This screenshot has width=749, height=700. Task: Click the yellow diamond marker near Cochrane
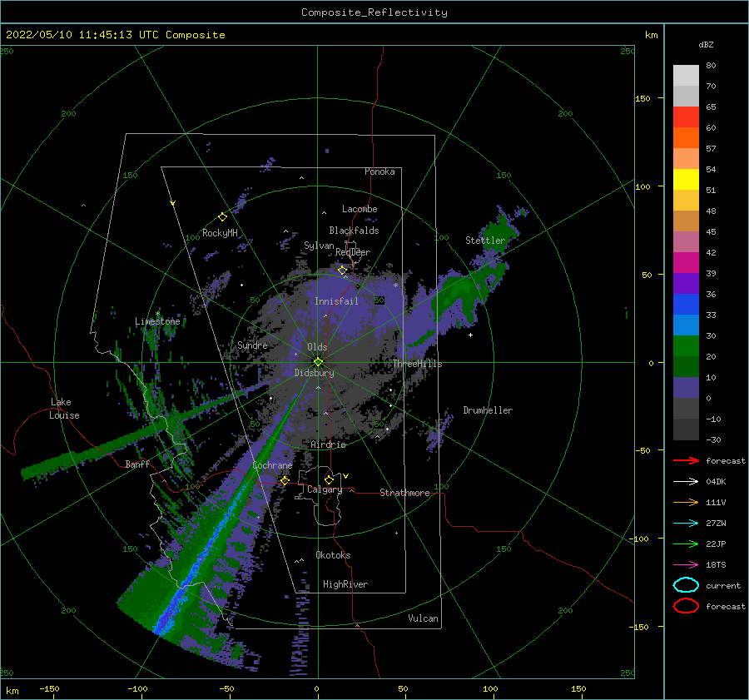285,480
